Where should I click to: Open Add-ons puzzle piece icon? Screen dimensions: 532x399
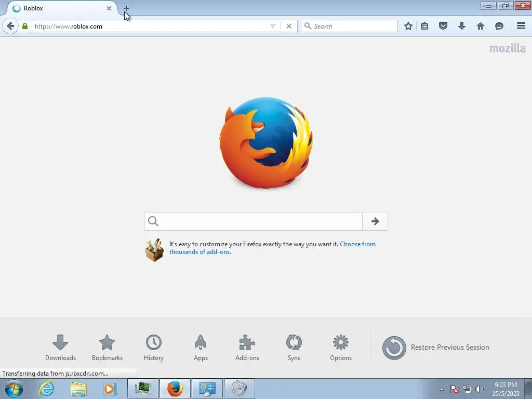247,348
